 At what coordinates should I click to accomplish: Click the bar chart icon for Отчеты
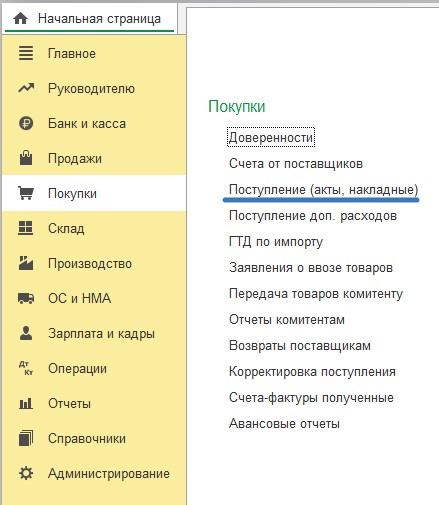click(x=26, y=403)
